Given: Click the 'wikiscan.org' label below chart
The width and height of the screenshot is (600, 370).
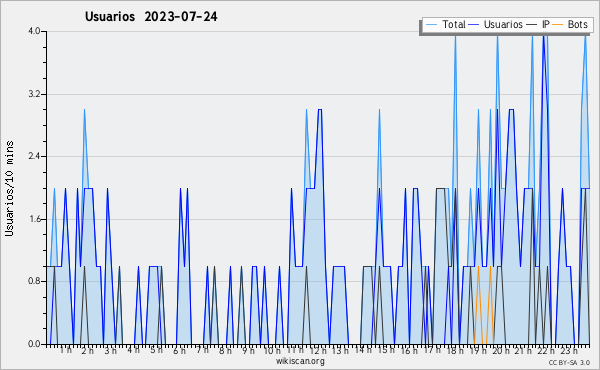Looking at the screenshot, I should click(x=300, y=361).
